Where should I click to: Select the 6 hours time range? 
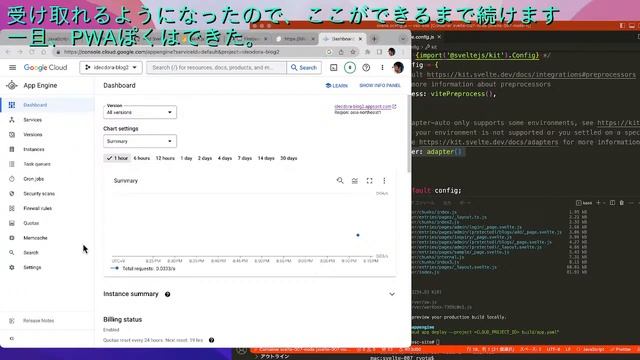click(x=142, y=158)
